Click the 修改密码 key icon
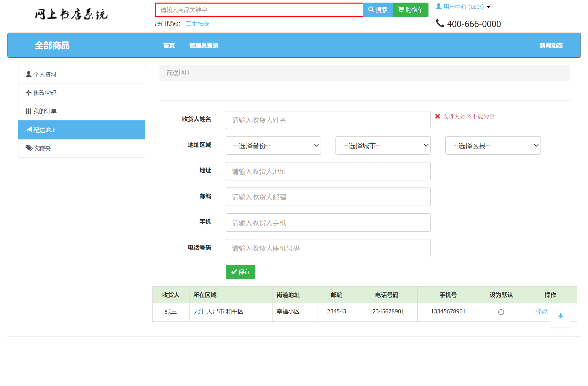This screenshot has height=386, width=588. point(28,93)
